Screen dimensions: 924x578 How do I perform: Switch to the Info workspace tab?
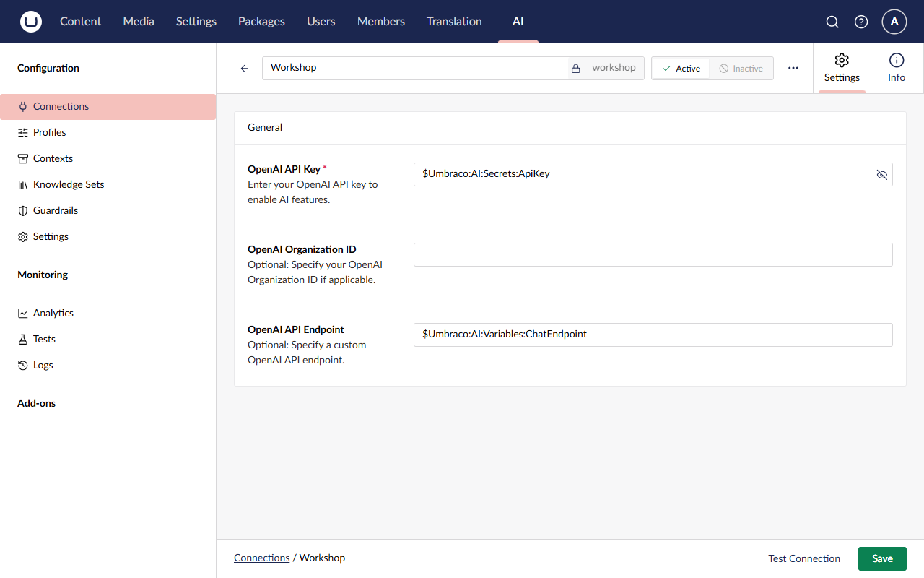coord(897,68)
